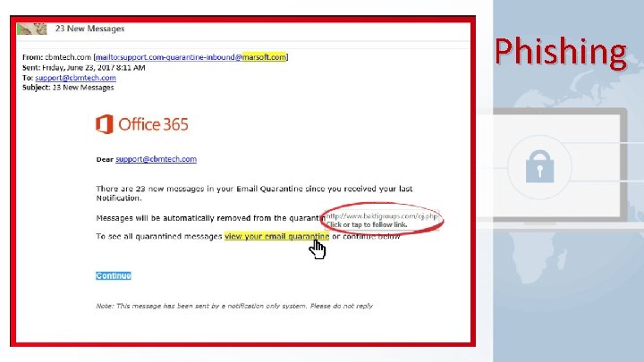Click the highlighted Continue link

pos(114,276)
